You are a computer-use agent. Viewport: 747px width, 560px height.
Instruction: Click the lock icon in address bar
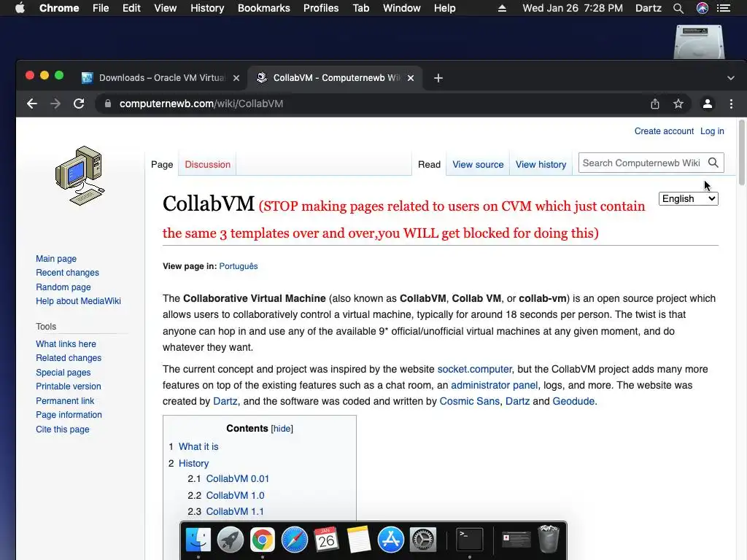click(x=108, y=104)
